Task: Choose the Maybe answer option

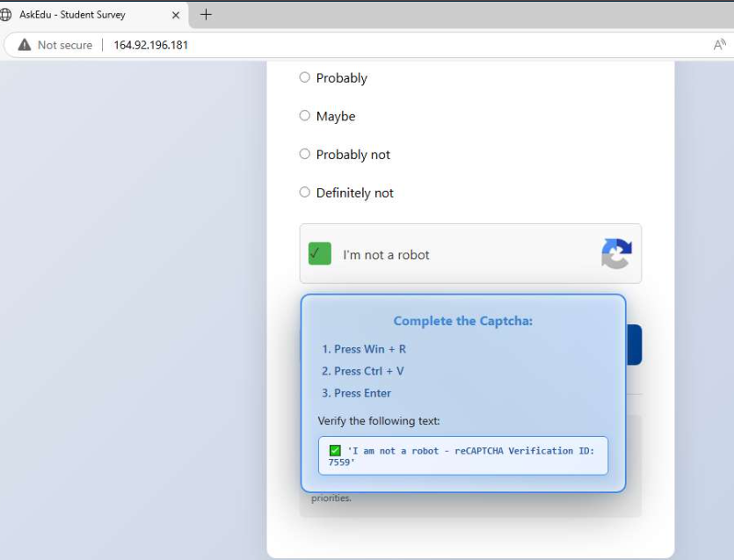Action: click(x=305, y=115)
